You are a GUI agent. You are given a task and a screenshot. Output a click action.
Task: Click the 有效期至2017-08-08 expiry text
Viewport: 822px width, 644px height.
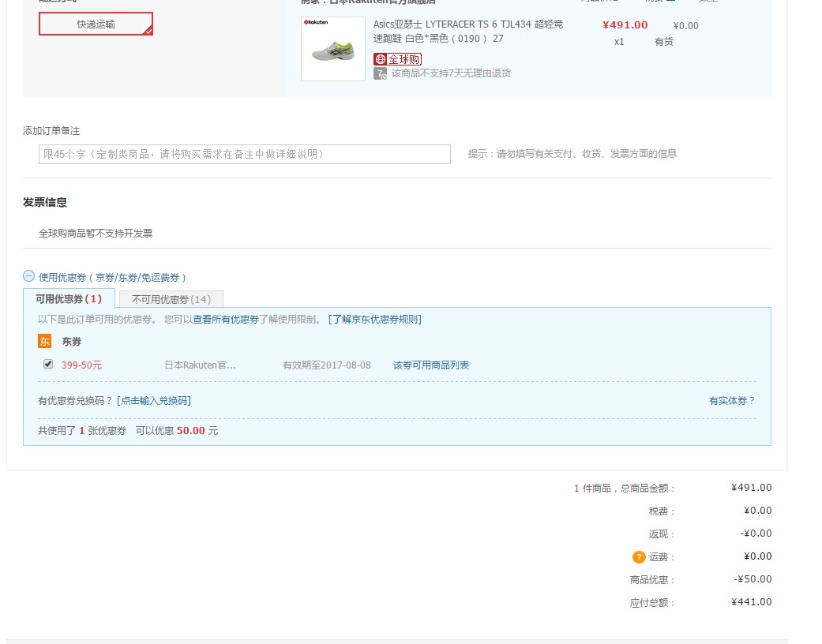(x=327, y=365)
